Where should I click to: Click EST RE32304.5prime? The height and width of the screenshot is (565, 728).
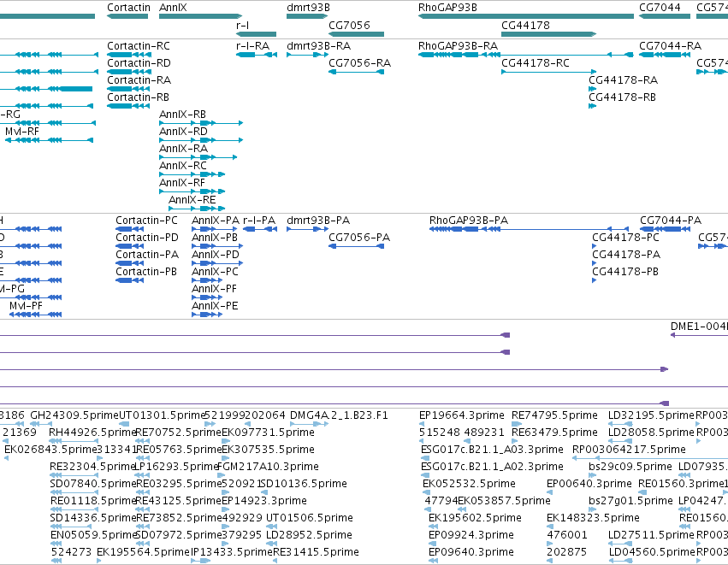pos(92,467)
